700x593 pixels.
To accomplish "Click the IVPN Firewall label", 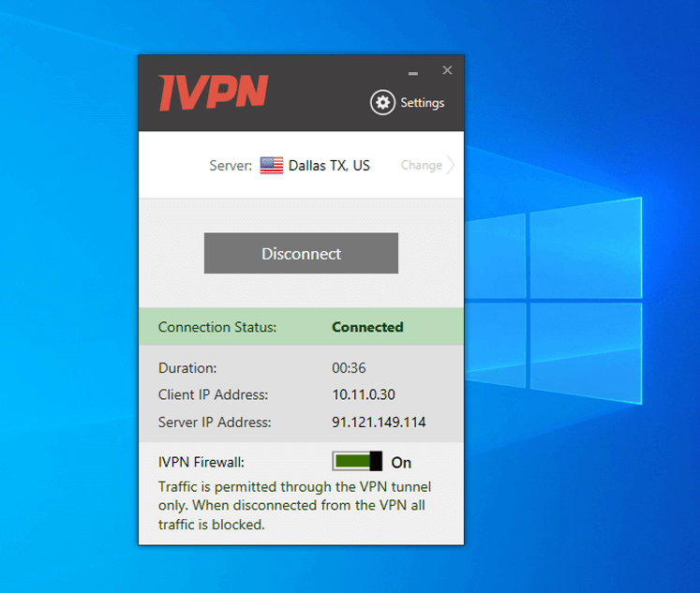I will pos(201,462).
